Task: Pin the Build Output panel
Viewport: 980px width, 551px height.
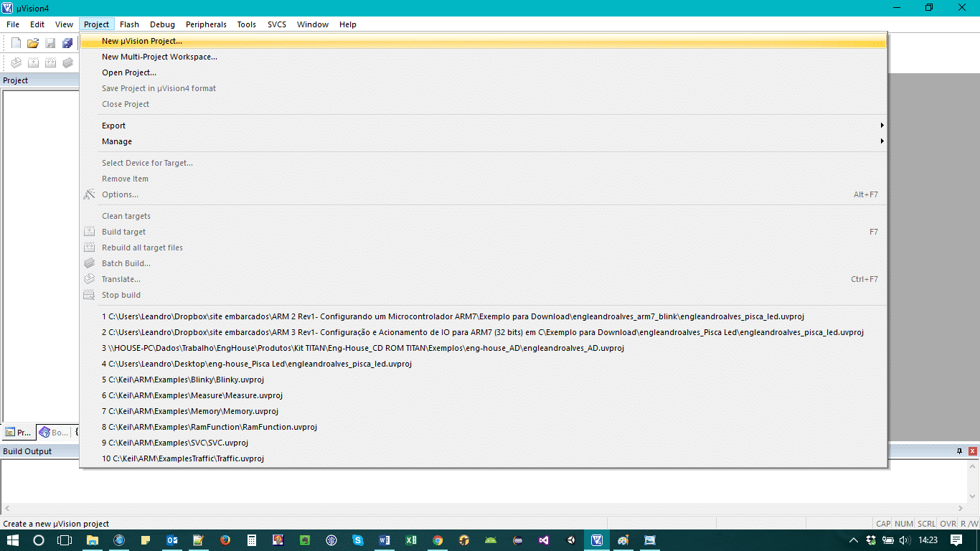Action: pos(959,451)
